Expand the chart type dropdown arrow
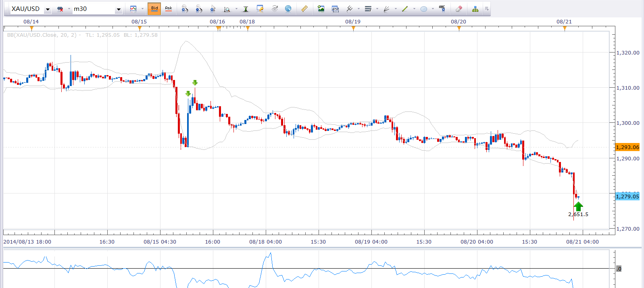Screen dimensions: 644x288 [142, 9]
